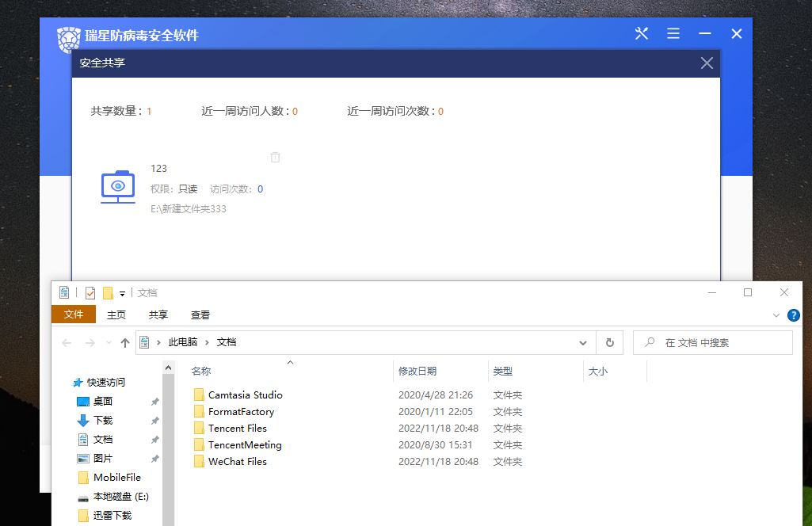
Task: Select the Camtasia Studio folder
Action: click(246, 395)
